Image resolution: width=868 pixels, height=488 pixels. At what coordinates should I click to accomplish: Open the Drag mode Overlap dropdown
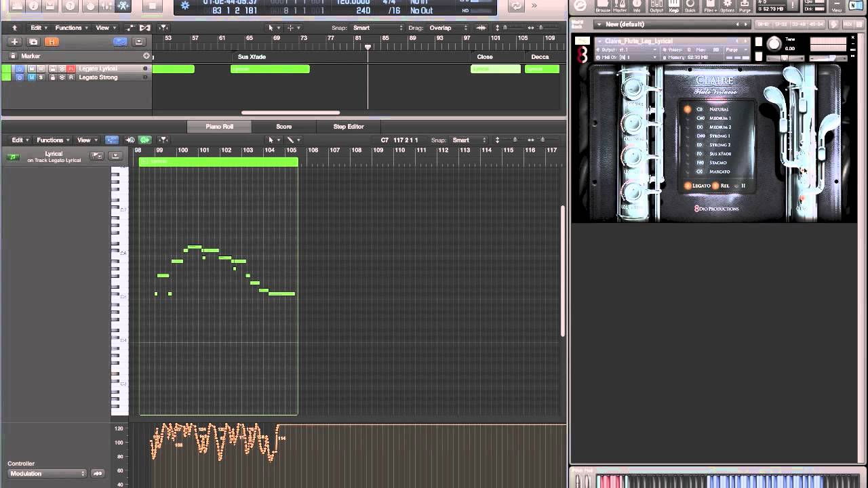coord(448,28)
